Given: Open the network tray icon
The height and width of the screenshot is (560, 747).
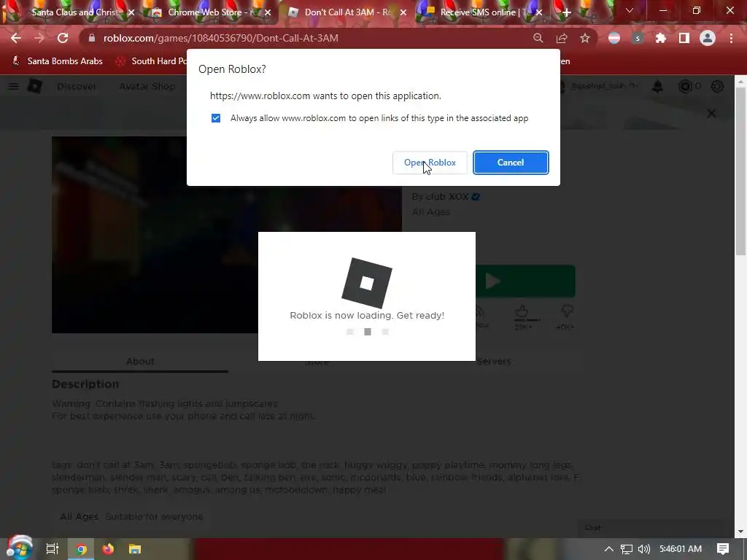Looking at the screenshot, I should click(627, 549).
